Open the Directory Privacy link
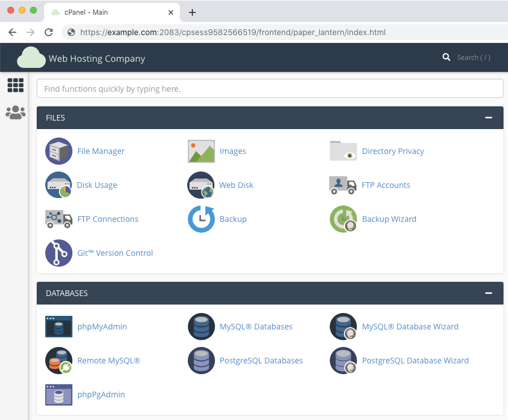 coord(393,151)
